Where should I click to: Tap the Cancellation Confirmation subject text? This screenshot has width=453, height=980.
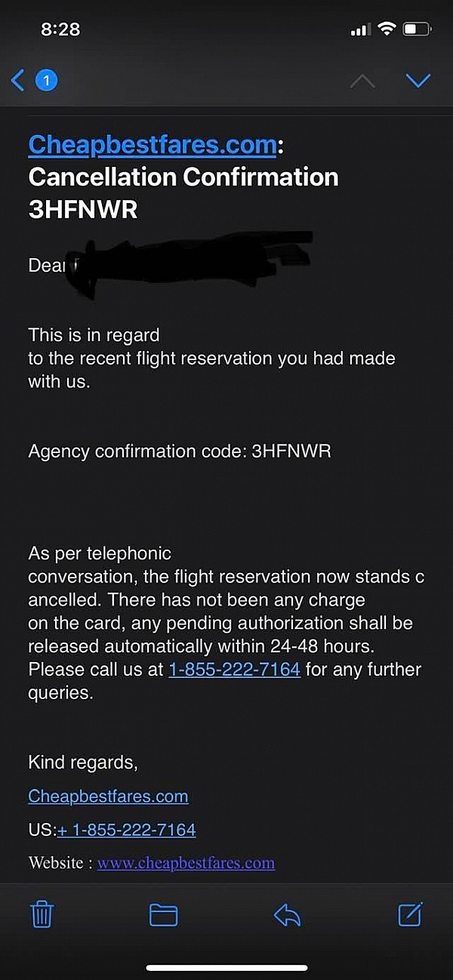[183, 177]
